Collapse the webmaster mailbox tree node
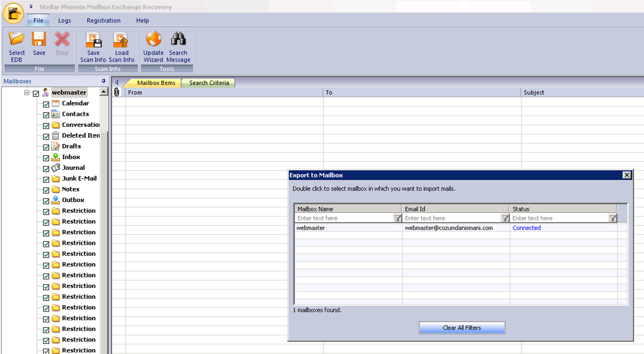Screen dimensions: 644x354 27,93
